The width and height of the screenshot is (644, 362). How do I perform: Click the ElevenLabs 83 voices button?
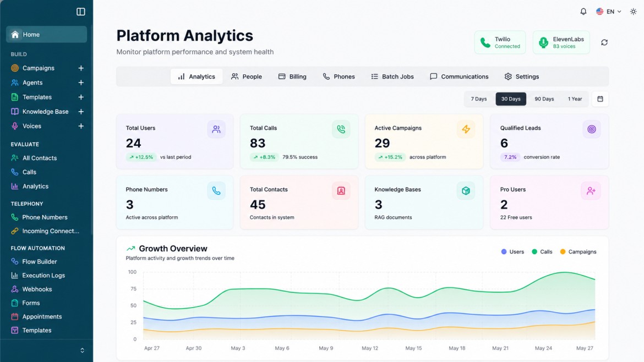[561, 42]
